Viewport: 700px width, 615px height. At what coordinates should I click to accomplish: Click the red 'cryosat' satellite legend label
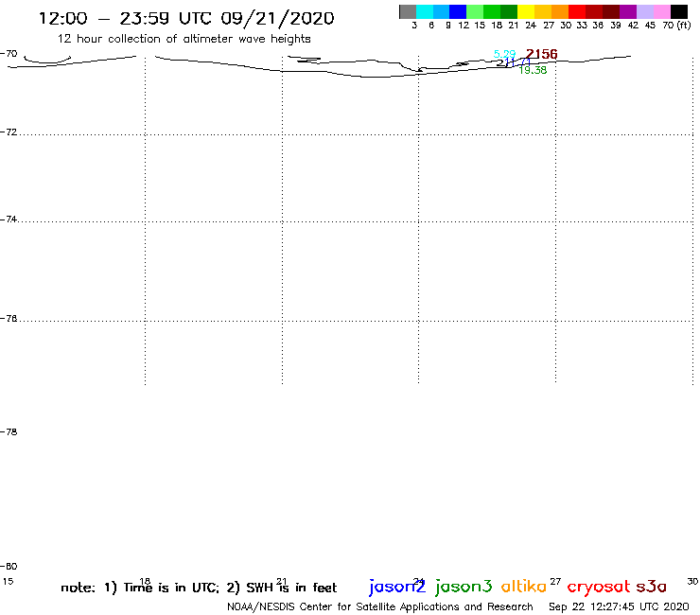click(x=599, y=588)
